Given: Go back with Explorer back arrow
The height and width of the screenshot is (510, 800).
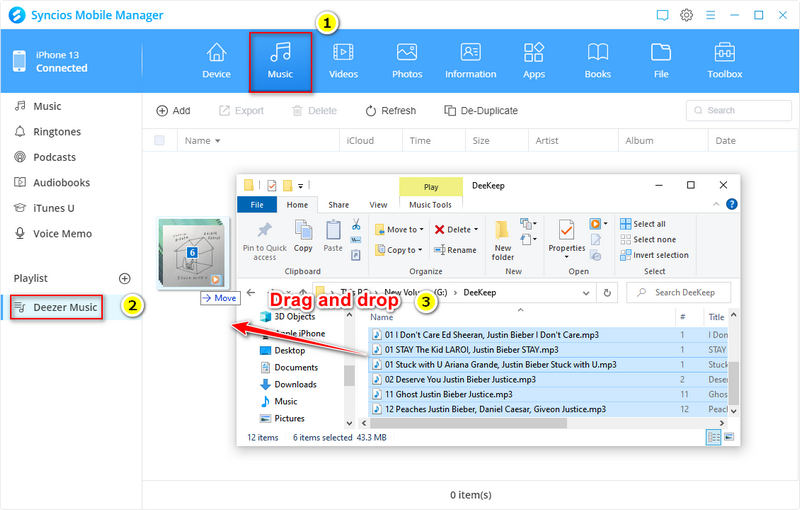Looking at the screenshot, I should coord(251,293).
